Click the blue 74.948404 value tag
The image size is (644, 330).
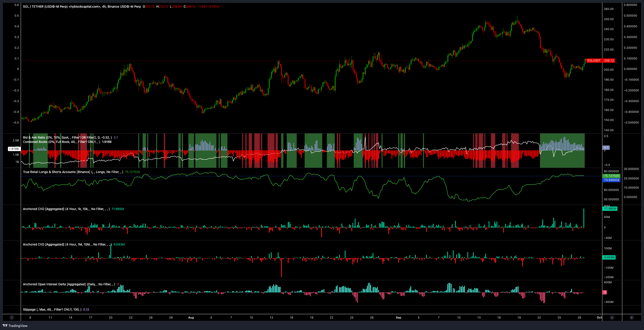[x=612, y=180]
